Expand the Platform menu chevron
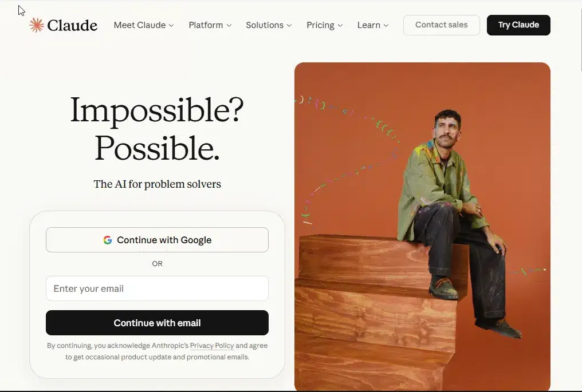 229,25
